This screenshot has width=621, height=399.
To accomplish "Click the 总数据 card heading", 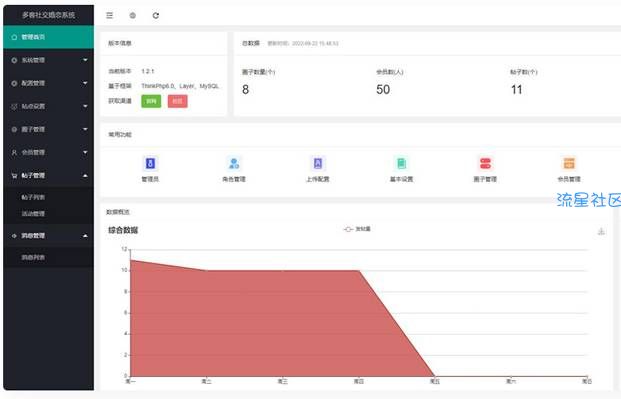I will tap(251, 43).
